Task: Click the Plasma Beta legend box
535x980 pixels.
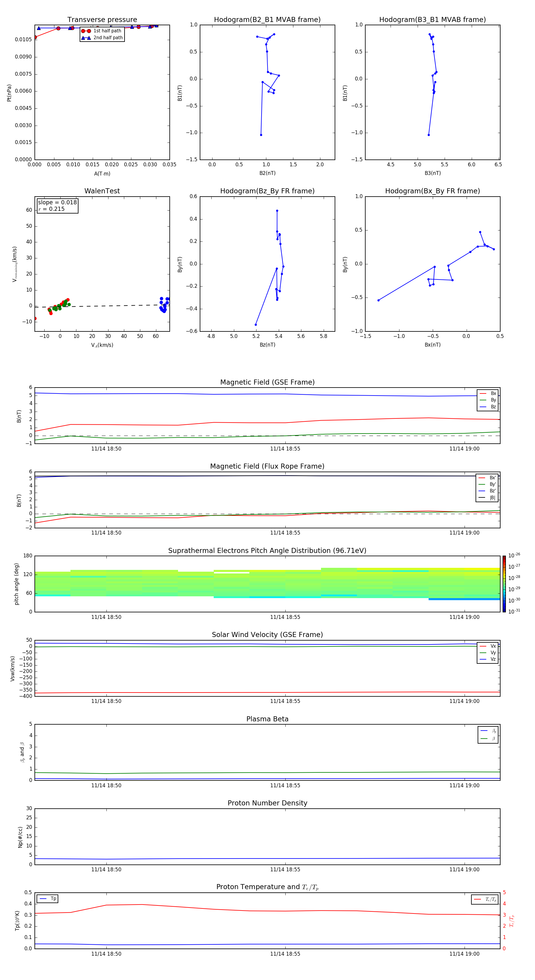Action: pos(488,735)
